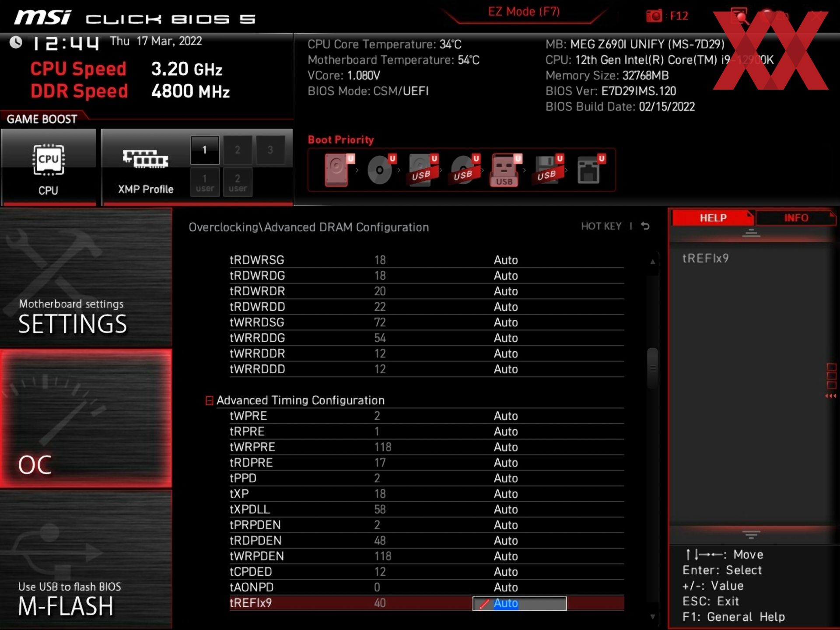This screenshot has width=840, height=630.
Task: Open the tRDWRDR Auto setting
Action: click(x=506, y=291)
